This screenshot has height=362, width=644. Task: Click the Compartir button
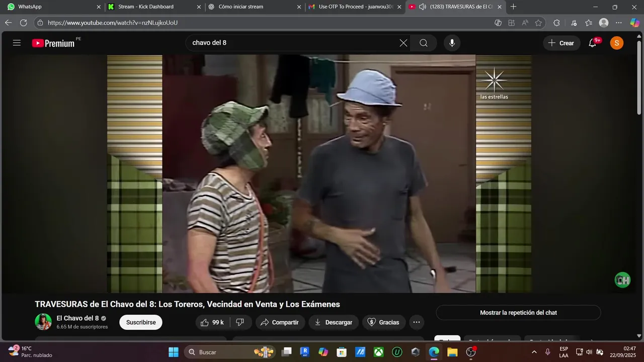280,322
